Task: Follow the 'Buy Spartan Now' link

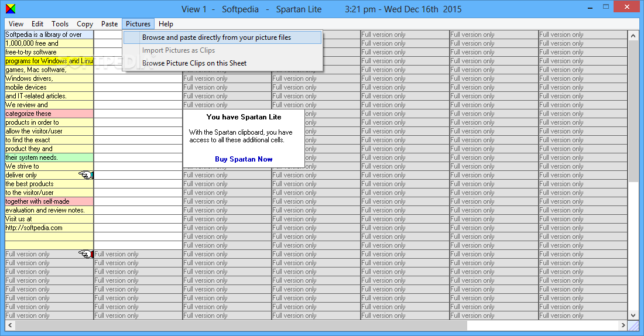Action: coord(244,159)
